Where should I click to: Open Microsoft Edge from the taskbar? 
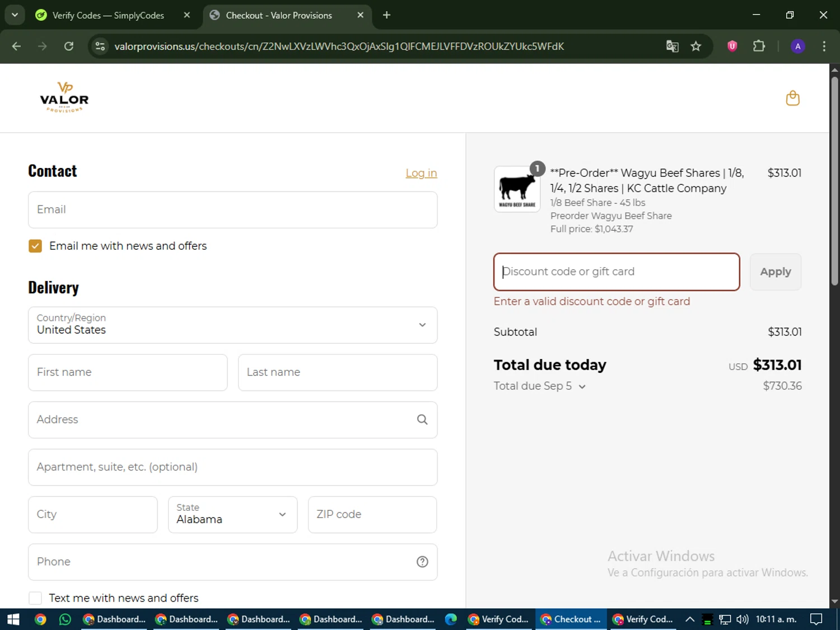[x=451, y=619]
